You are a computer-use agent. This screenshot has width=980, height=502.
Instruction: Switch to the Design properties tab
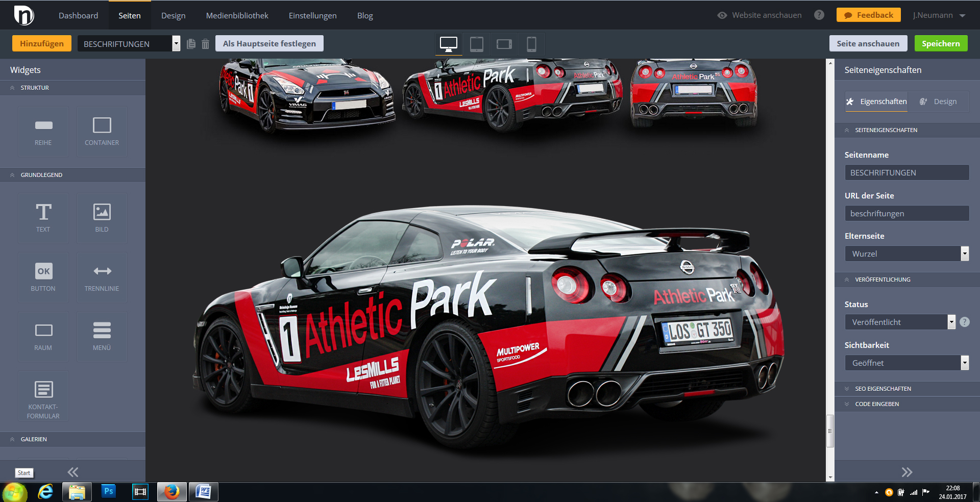(x=939, y=102)
